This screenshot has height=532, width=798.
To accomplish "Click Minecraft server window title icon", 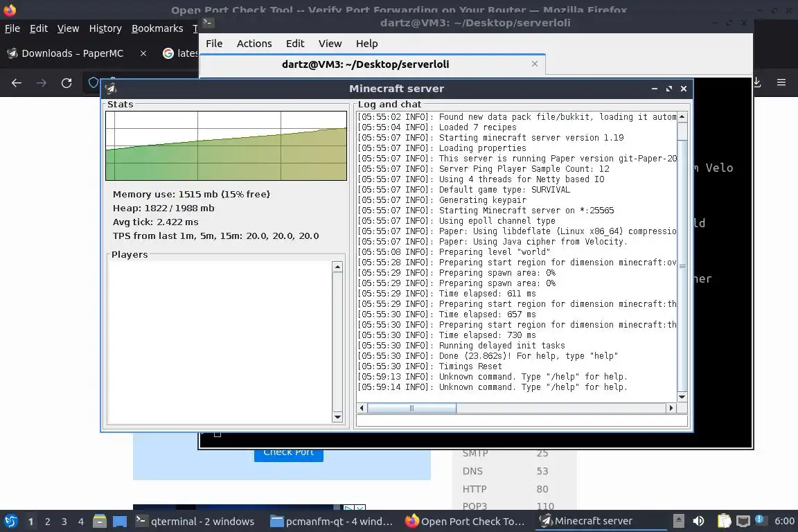I will point(111,89).
